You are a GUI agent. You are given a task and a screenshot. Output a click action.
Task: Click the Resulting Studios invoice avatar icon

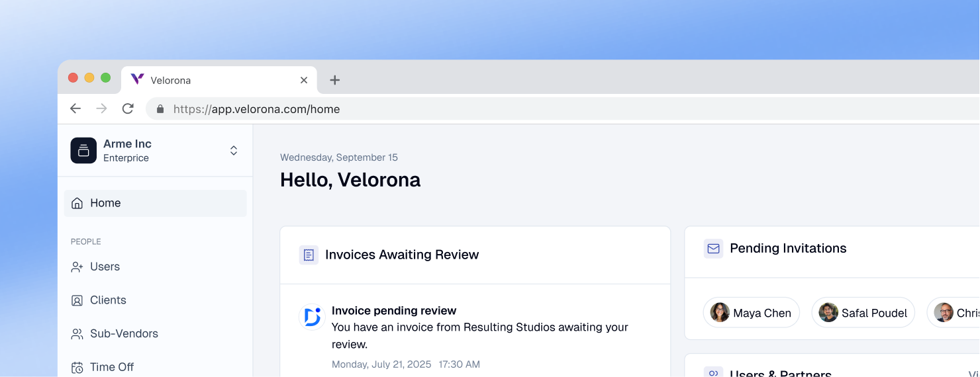[x=311, y=317]
